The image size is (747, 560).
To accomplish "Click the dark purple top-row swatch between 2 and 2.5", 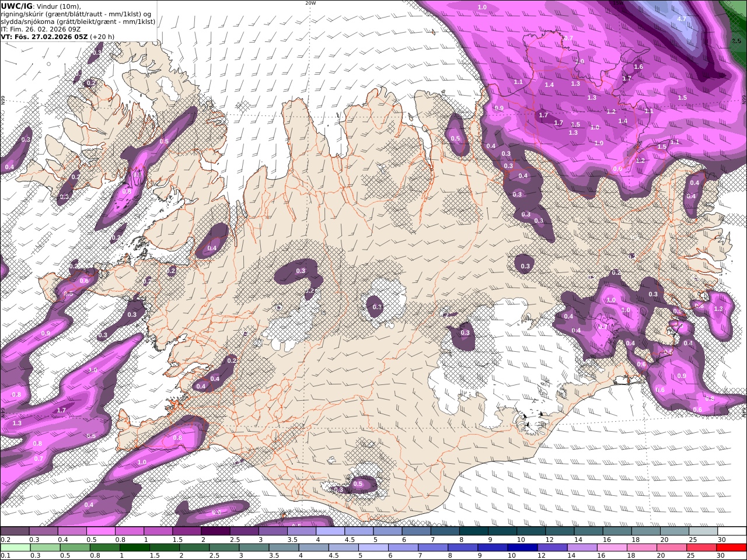I will [215, 531].
